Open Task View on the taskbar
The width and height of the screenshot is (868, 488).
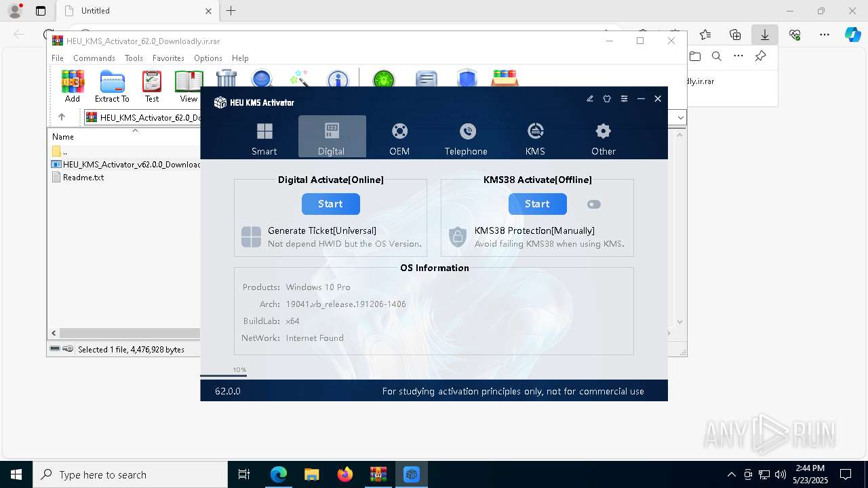tap(244, 474)
